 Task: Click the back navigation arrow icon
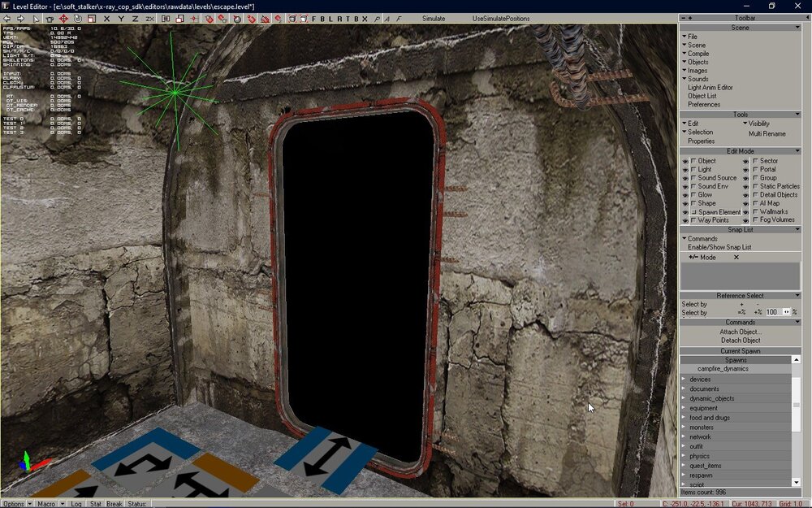pyautogui.click(x=6, y=18)
